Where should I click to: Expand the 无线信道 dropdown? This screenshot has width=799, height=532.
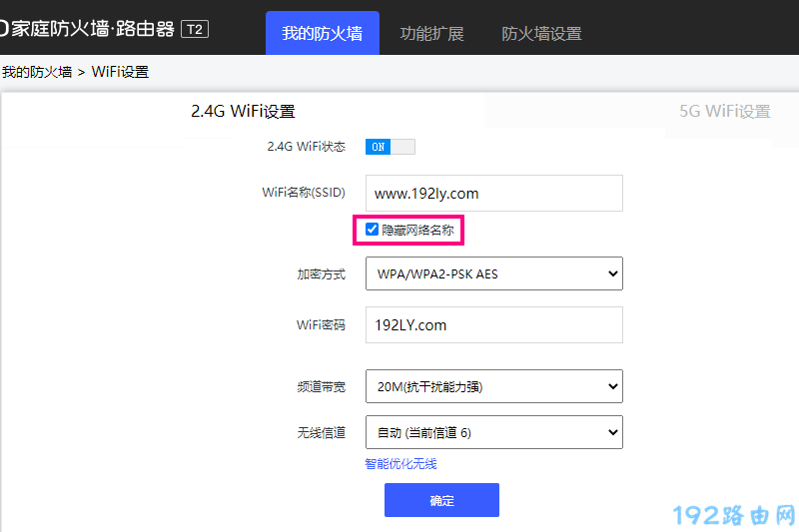(x=493, y=432)
